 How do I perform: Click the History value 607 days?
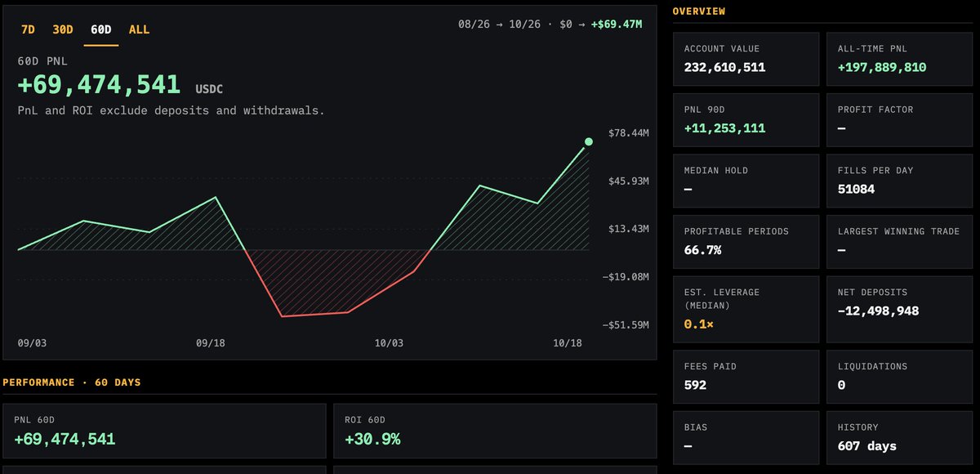tap(866, 446)
